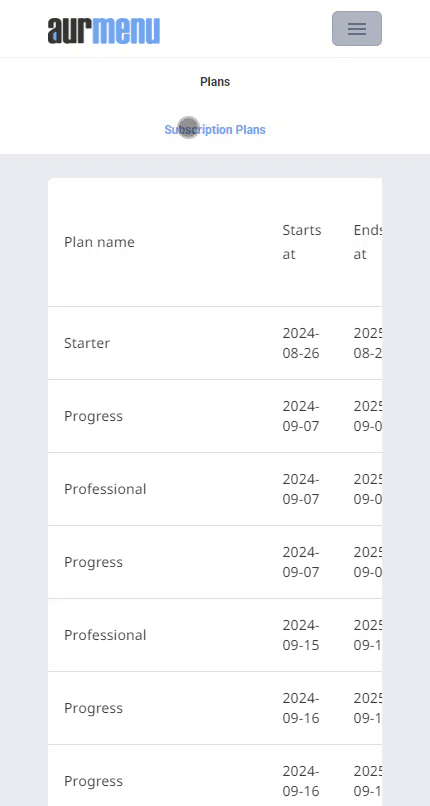Click the 2024-08-26 start date
Image resolution: width=430 pixels, height=806 pixels.
[301, 343]
